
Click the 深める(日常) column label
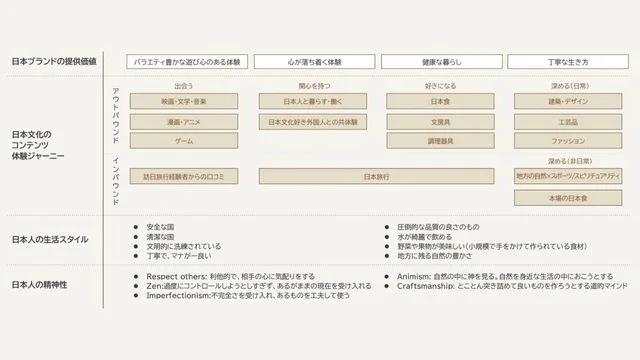coord(569,86)
